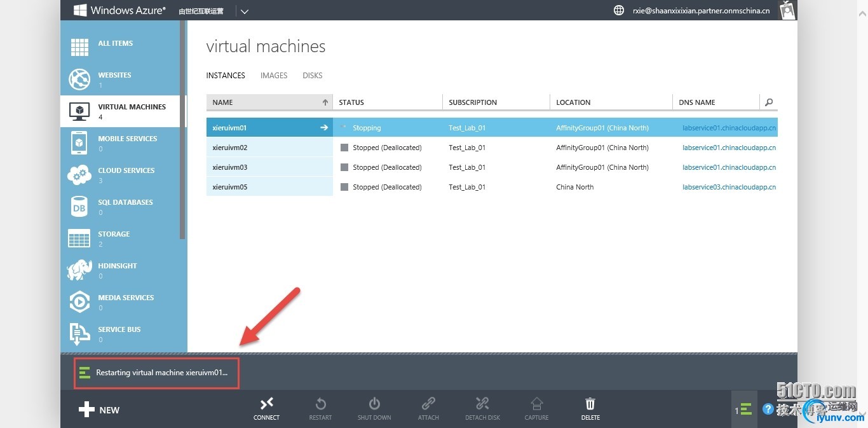This screenshot has width=868, height=428.
Task: Open SQL Databases sidebar icon
Action: pos(79,206)
